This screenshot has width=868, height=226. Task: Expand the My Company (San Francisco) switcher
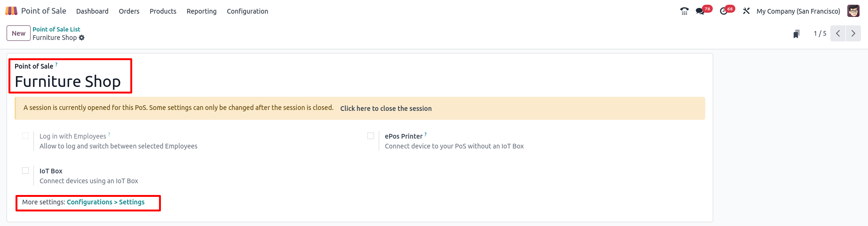(x=798, y=11)
